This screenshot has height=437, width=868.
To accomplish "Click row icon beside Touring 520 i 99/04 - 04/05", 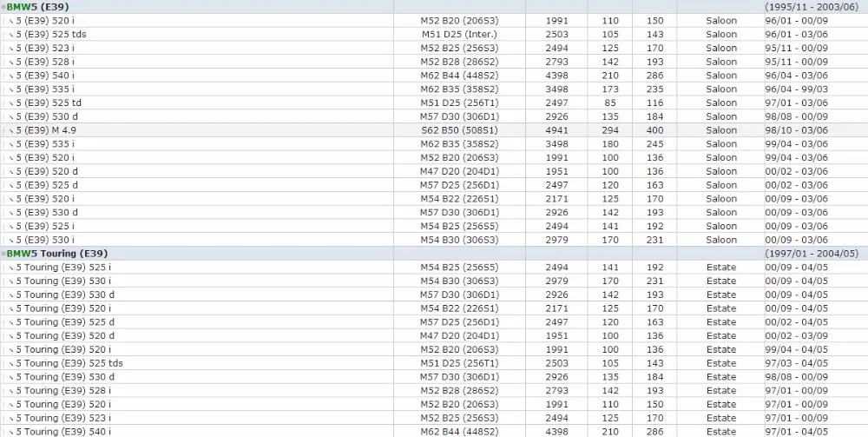I will [x=11, y=349].
